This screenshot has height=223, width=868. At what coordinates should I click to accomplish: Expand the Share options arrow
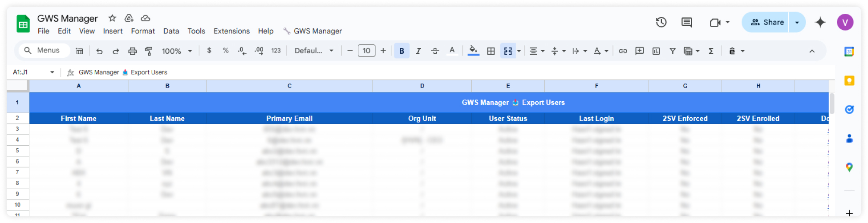pos(797,22)
